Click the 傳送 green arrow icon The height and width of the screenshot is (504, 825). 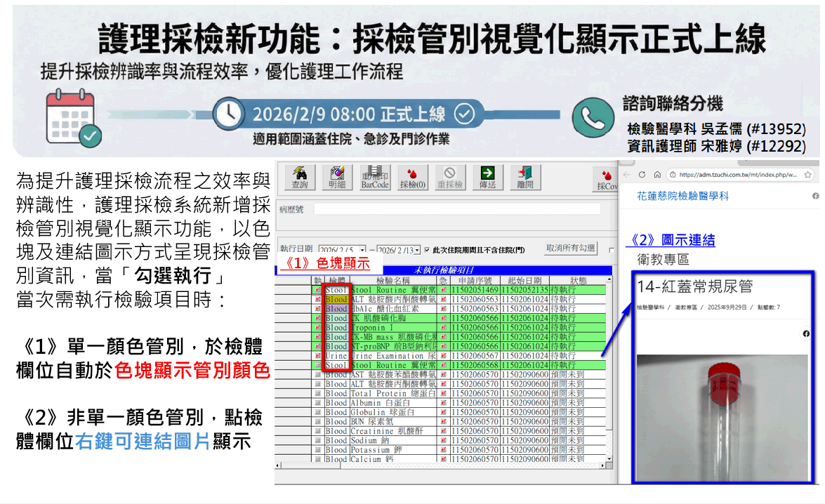click(487, 178)
